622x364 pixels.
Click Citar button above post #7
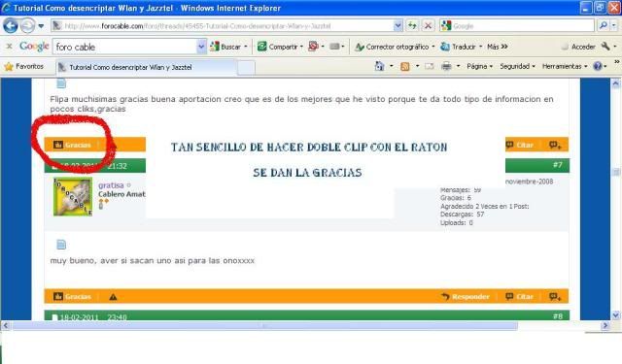point(519,145)
